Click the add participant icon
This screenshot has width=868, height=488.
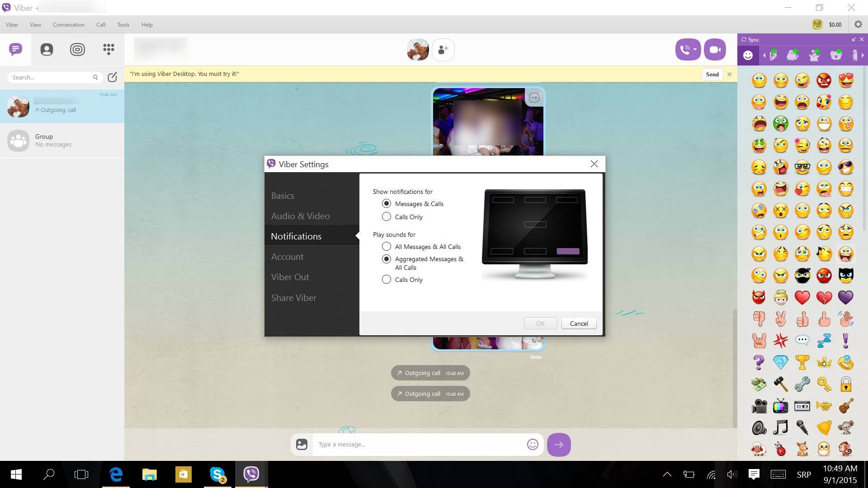pos(443,50)
